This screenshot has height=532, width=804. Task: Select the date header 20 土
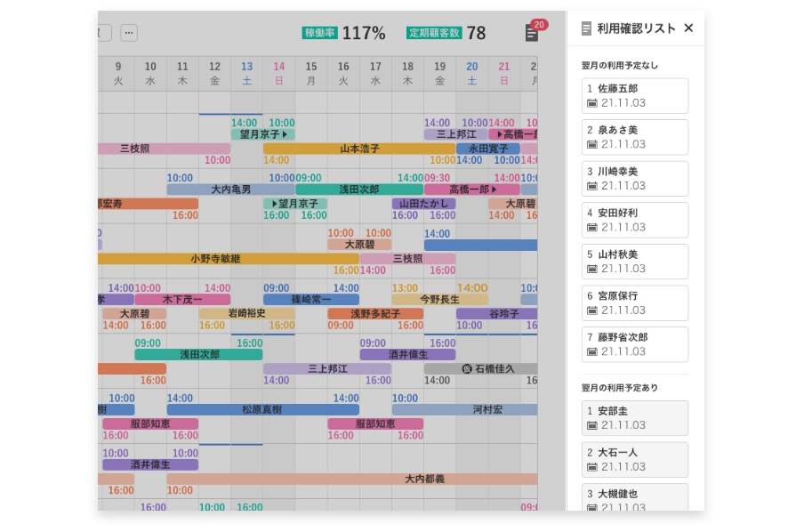click(471, 73)
